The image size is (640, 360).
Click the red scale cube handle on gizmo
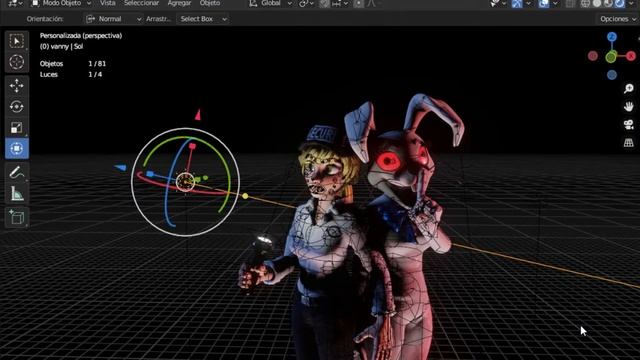coord(192,146)
